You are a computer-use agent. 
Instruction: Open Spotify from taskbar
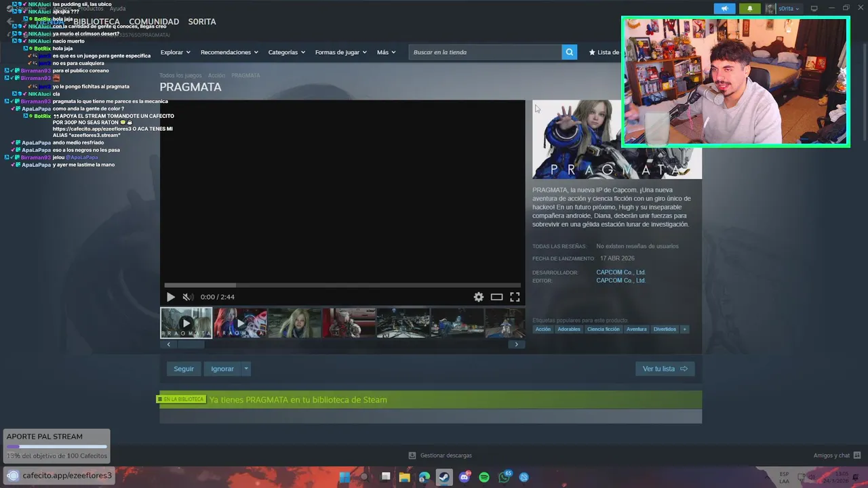[484, 477]
